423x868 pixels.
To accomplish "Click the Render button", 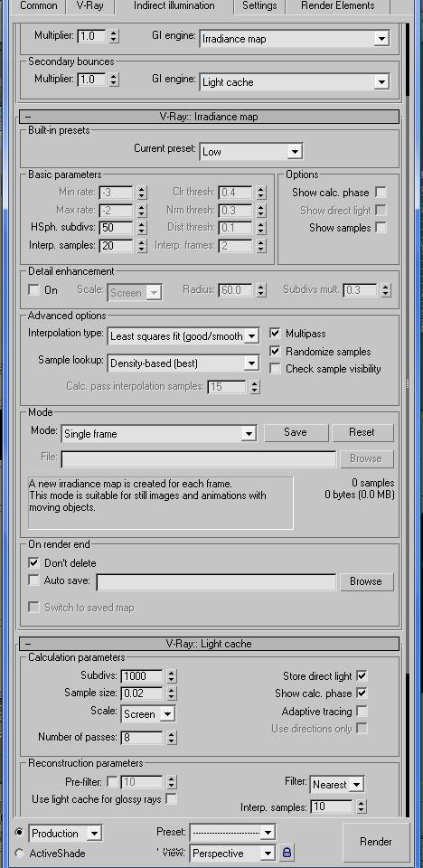I will pyautogui.click(x=375, y=842).
